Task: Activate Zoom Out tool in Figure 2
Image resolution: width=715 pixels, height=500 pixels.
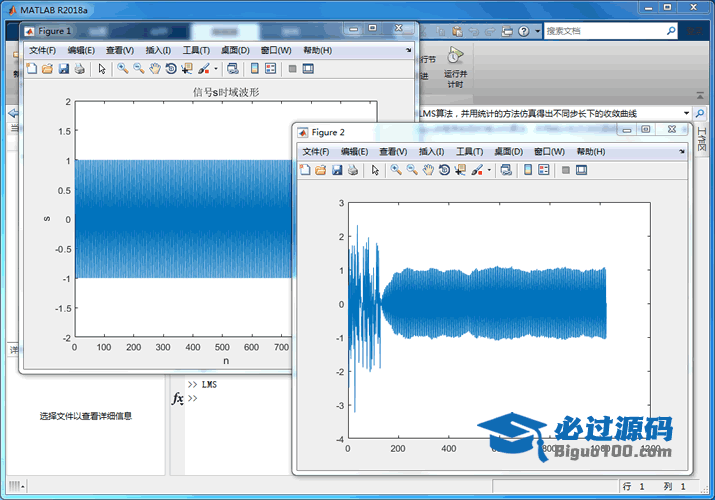Action: point(412,170)
